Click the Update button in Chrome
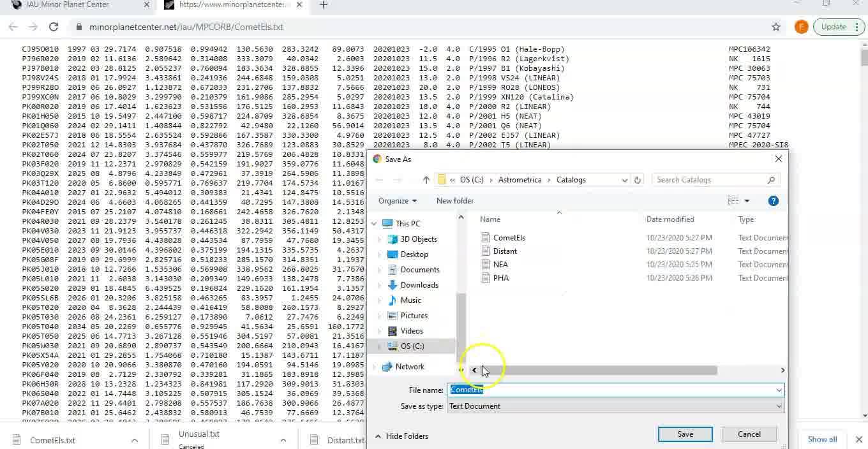868x449 pixels. coord(834,27)
